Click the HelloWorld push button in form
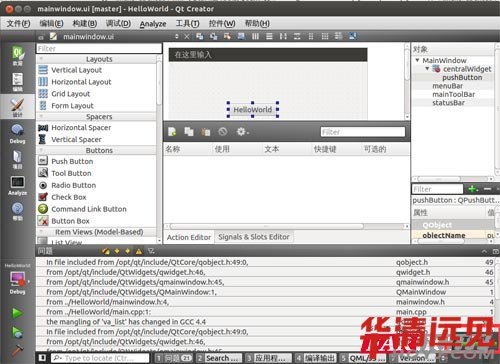Screen dimensions: 500x364 coord(253,110)
